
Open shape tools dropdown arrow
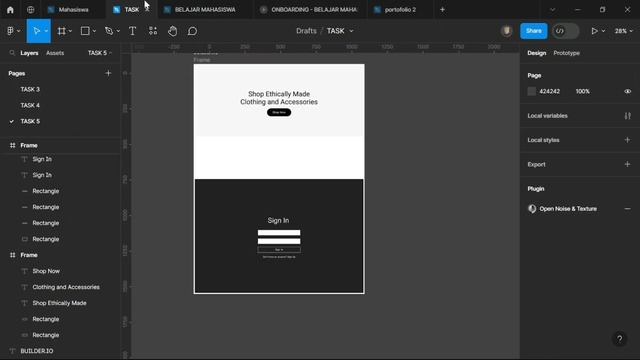(x=94, y=31)
